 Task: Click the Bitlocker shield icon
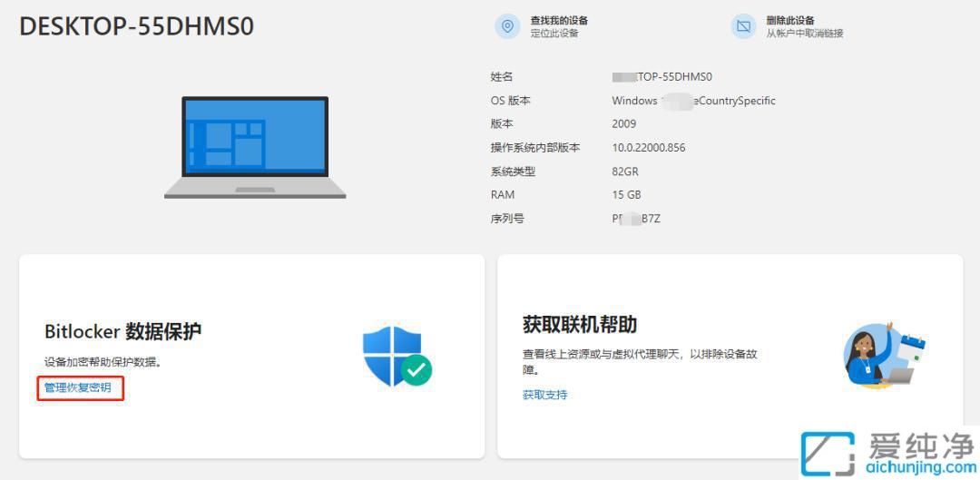397,356
